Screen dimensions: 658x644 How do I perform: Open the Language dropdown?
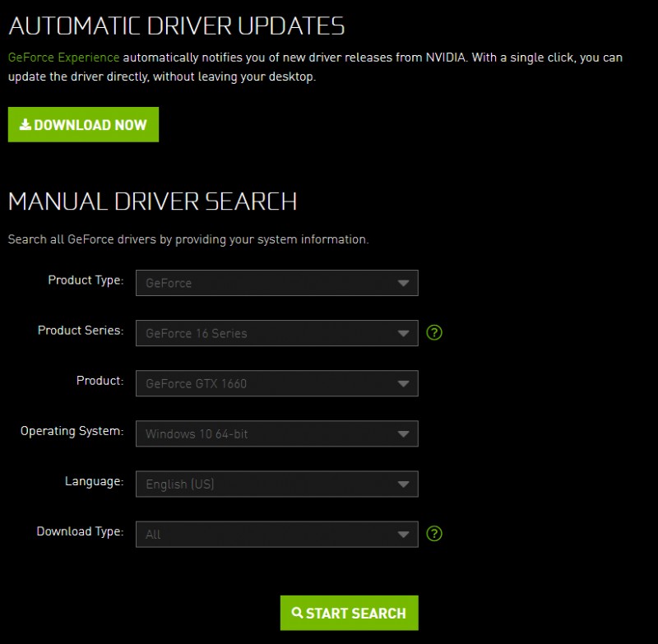tap(277, 484)
